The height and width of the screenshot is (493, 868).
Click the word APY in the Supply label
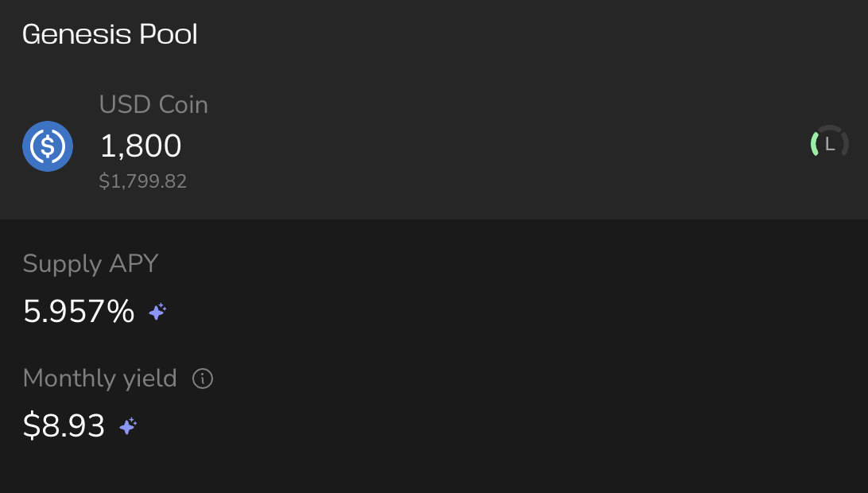[133, 263]
